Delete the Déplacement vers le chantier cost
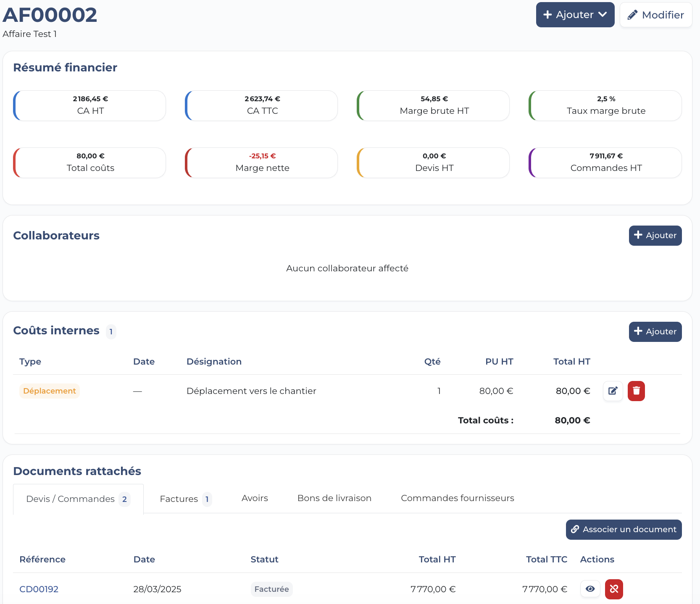The width and height of the screenshot is (700, 604). point(636,391)
